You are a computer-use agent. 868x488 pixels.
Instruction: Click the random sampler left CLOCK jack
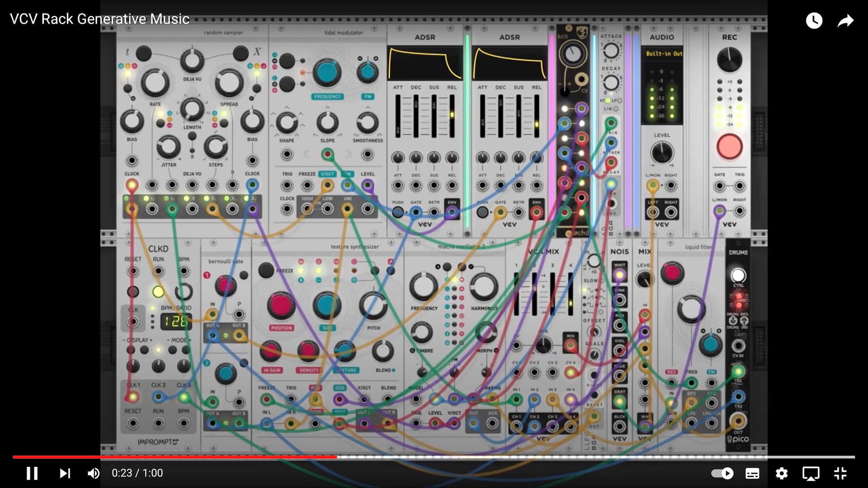coord(132,185)
